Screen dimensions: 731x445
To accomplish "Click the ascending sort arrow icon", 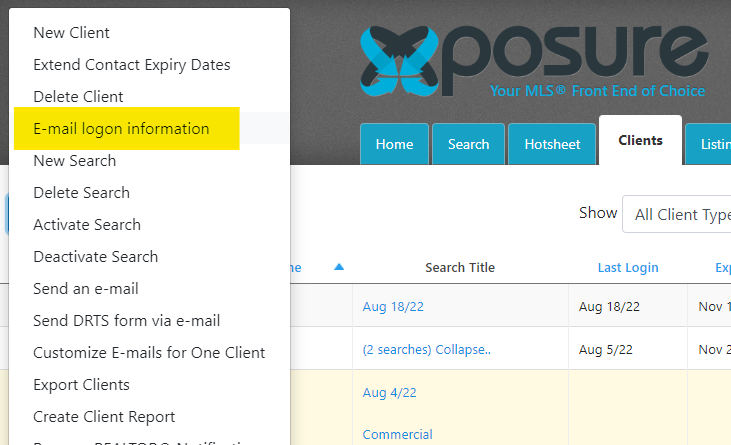I will click(339, 267).
